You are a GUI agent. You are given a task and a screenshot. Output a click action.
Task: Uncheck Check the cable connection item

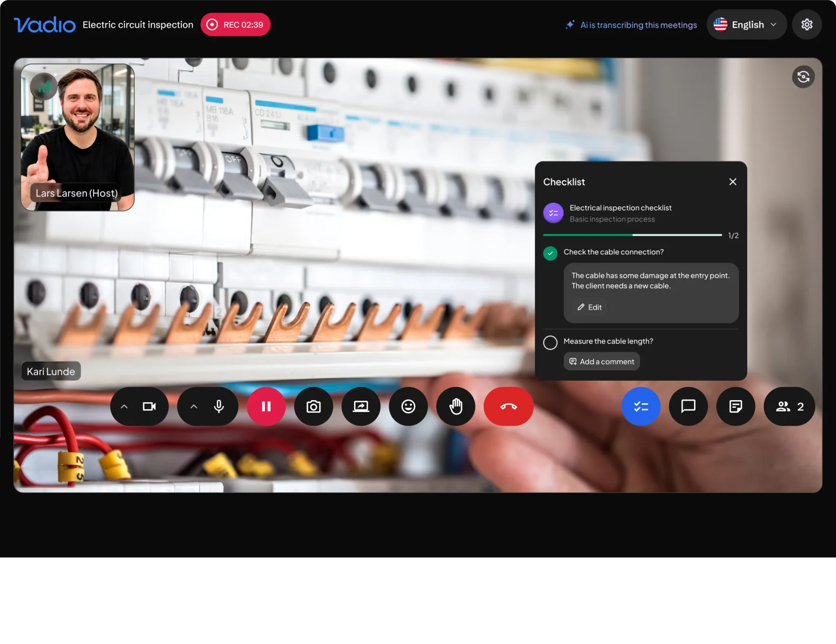coord(550,253)
